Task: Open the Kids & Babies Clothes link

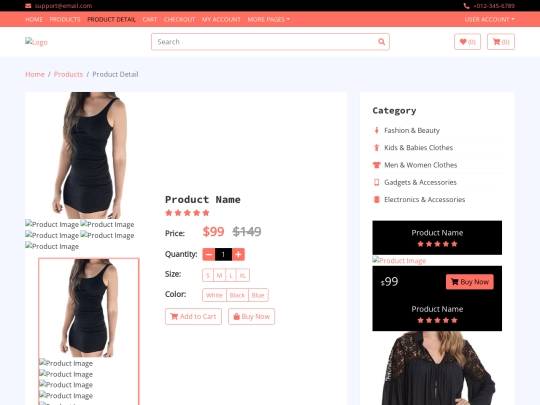Action: [418, 147]
